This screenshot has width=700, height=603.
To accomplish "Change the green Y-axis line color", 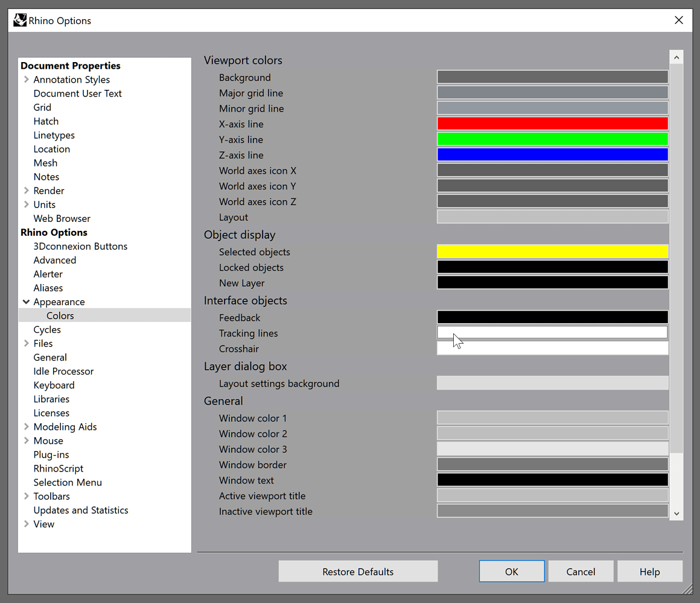I will pyautogui.click(x=552, y=139).
